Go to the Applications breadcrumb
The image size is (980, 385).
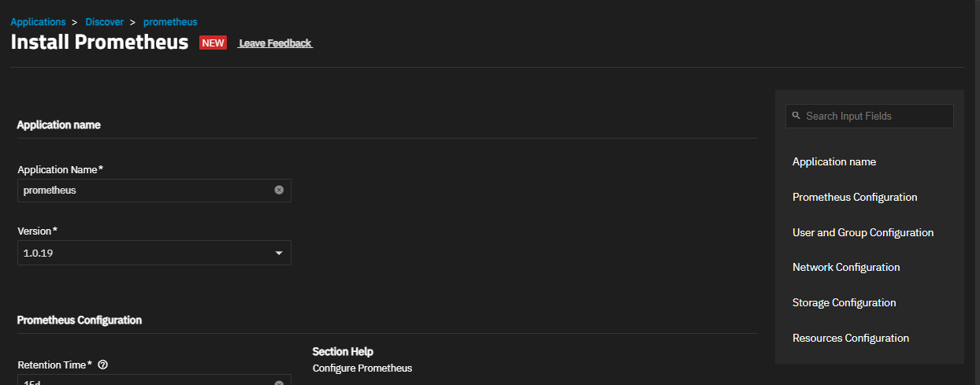tap(38, 22)
